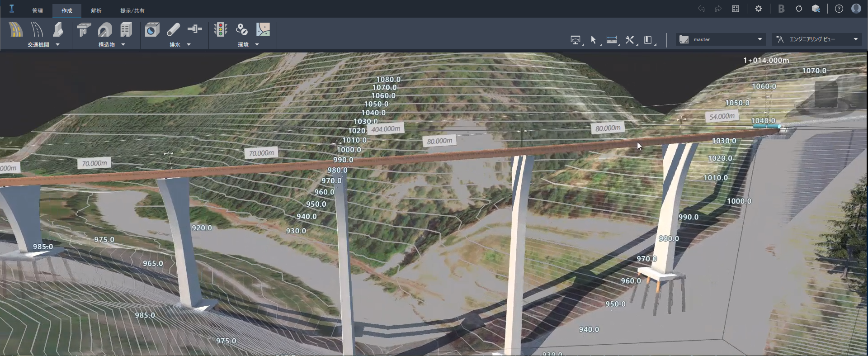Image resolution: width=868 pixels, height=356 pixels.
Task: Open the shared model cube icon
Action: point(816,9)
